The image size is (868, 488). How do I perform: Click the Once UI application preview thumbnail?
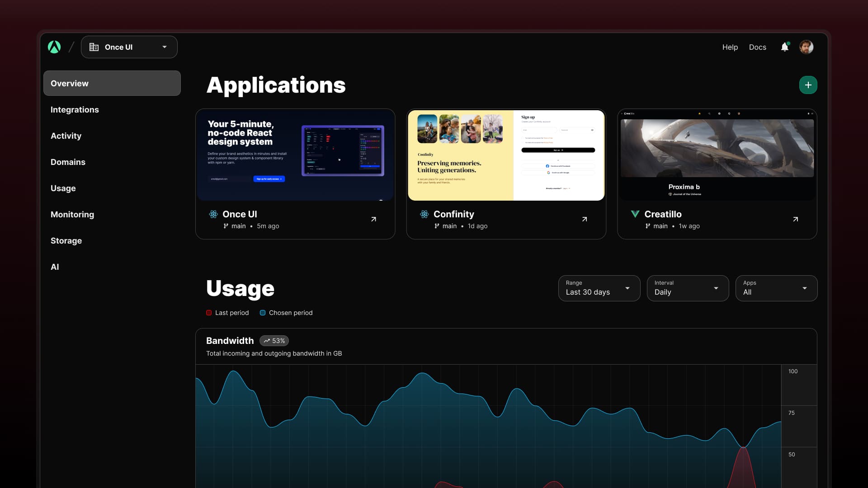pos(295,155)
